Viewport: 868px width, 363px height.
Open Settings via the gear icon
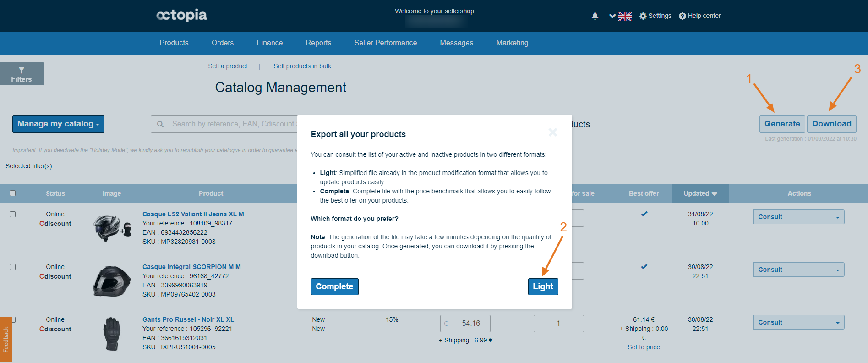pos(643,16)
